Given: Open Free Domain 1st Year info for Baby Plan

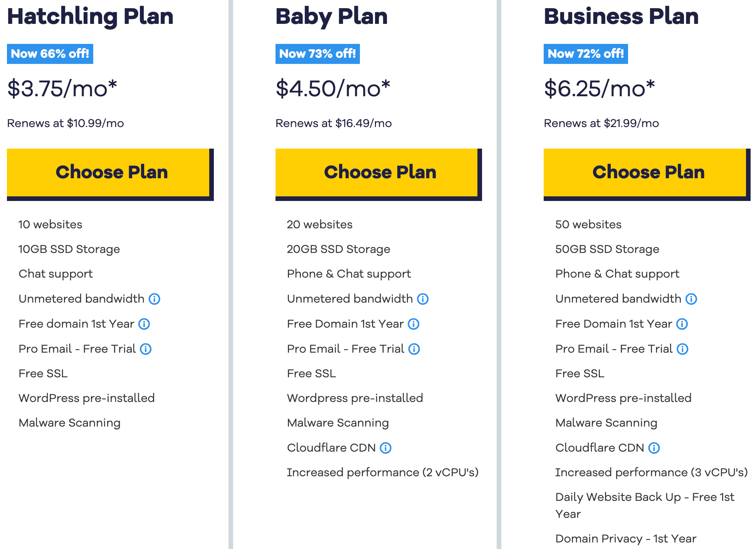Looking at the screenshot, I should pyautogui.click(x=413, y=324).
